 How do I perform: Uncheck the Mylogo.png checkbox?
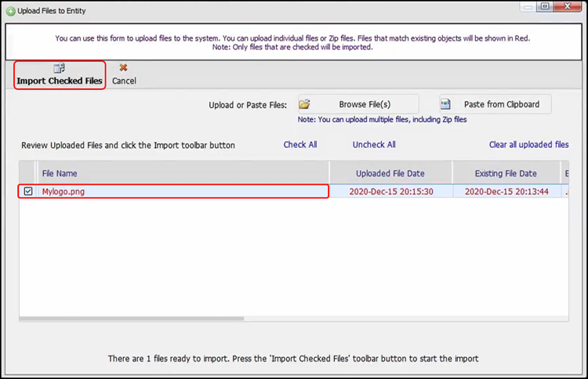28,191
